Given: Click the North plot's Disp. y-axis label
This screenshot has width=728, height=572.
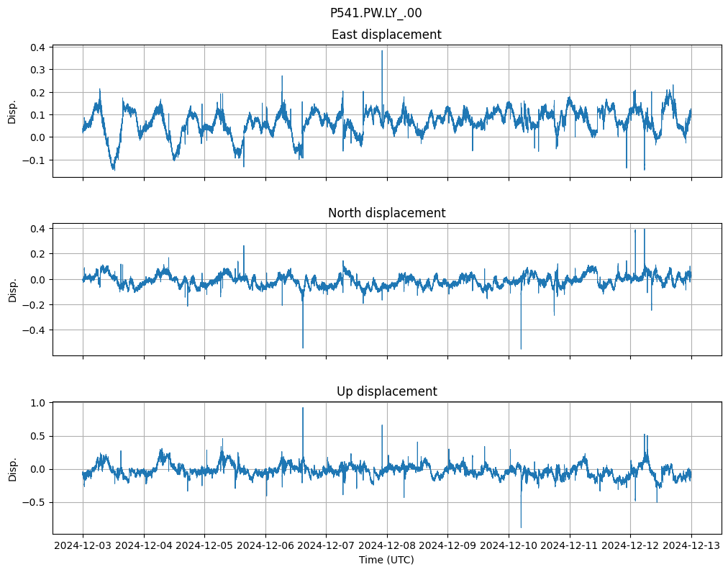Looking at the screenshot, I should (12, 289).
